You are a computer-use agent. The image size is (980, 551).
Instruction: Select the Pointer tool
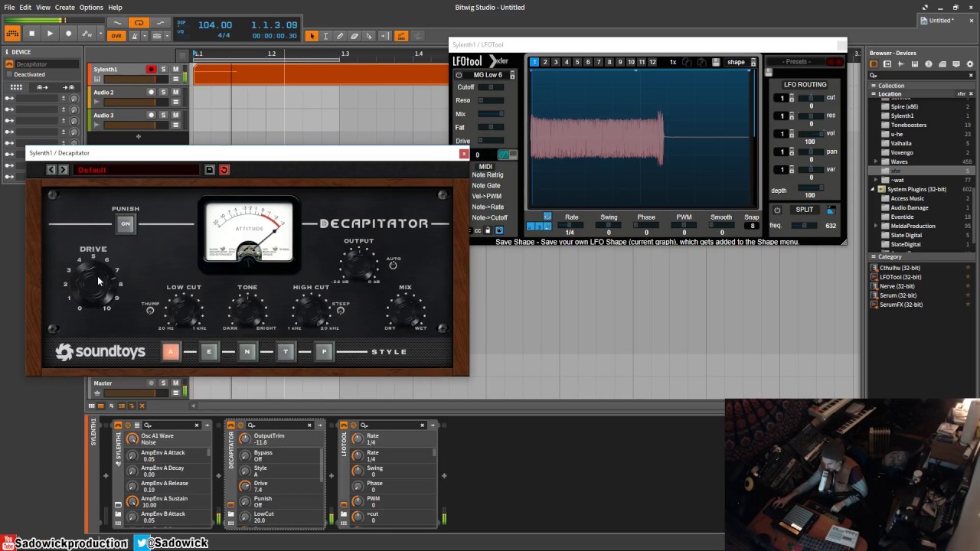pos(312,36)
